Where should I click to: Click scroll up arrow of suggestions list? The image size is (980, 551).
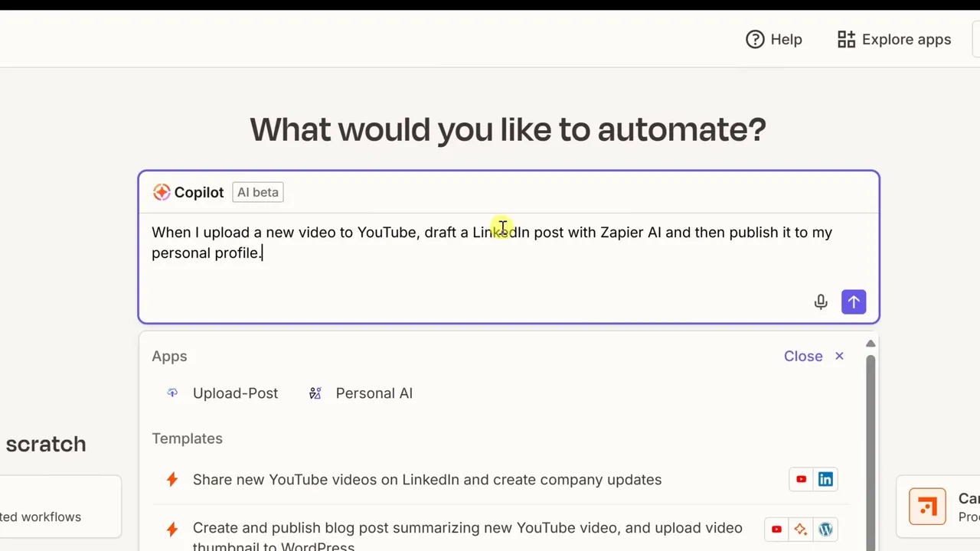tap(871, 344)
